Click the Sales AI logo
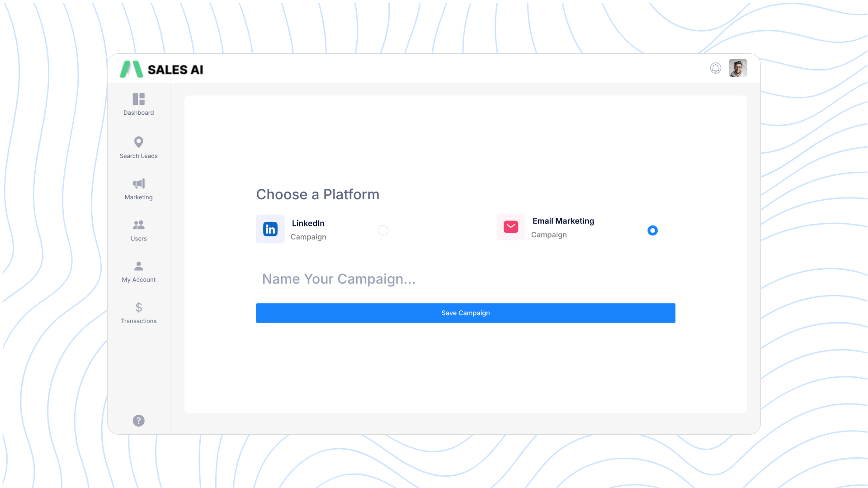This screenshot has height=488, width=868. point(161,70)
